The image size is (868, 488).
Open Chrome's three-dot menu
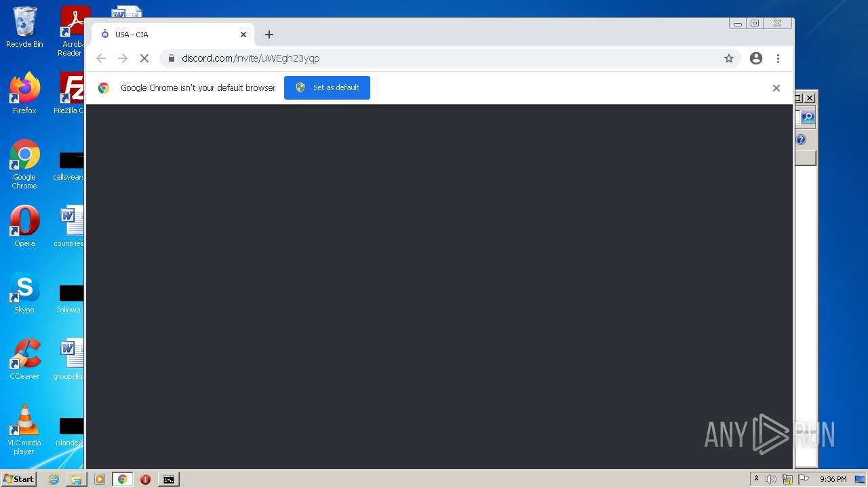(x=778, y=58)
